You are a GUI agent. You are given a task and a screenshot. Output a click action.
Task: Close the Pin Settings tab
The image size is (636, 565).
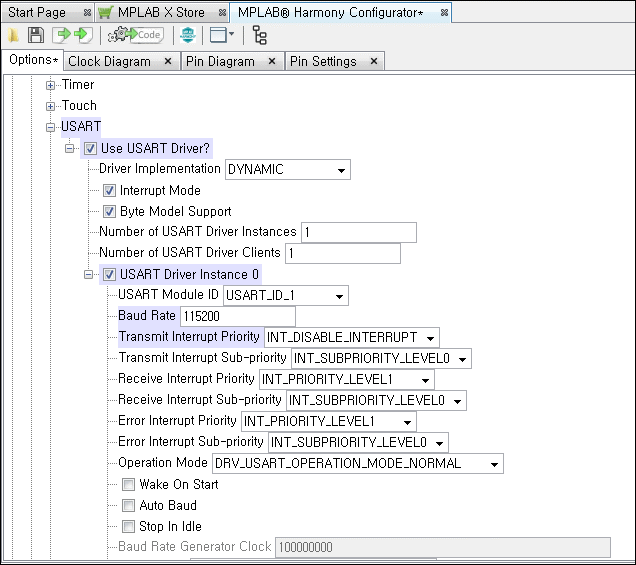[x=374, y=61]
